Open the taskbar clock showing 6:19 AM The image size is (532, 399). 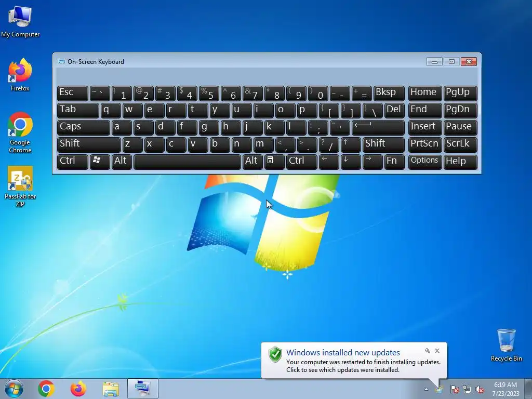click(506, 389)
